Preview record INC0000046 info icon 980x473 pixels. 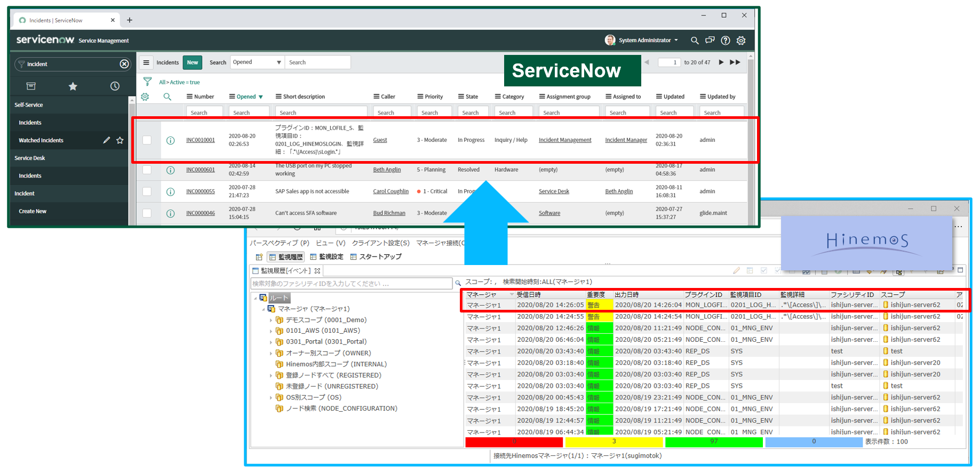(x=171, y=213)
